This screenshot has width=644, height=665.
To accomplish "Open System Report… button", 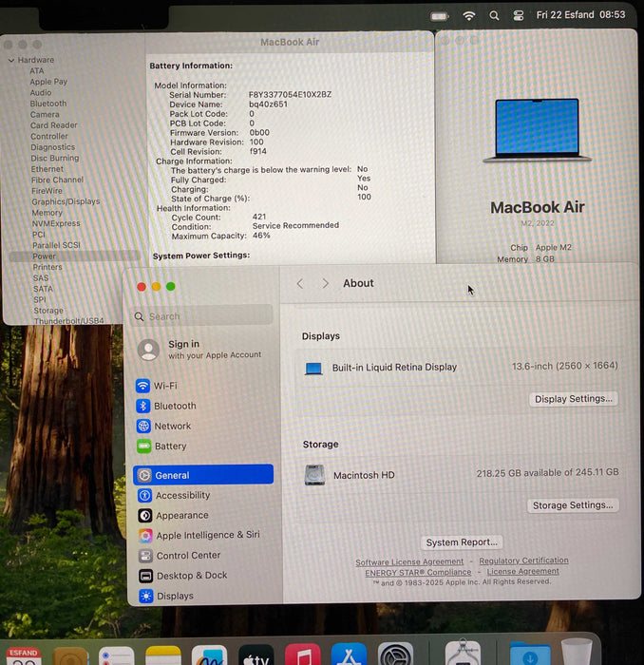I will click(462, 542).
